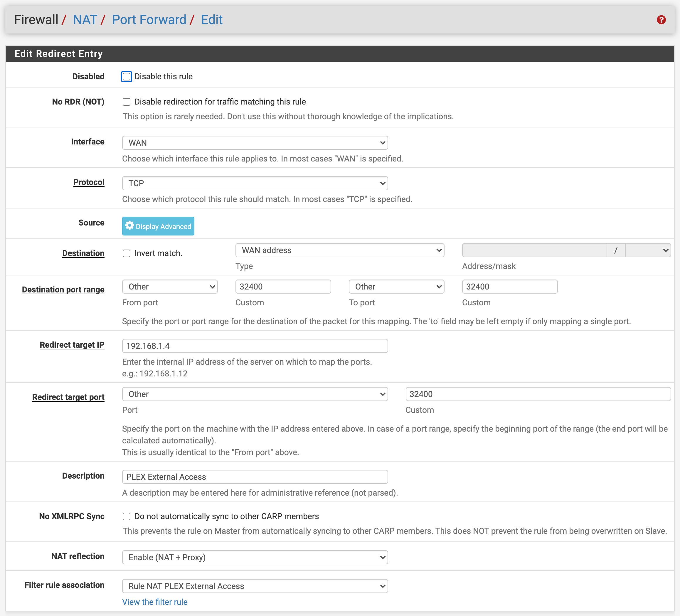Open the To port Other dropdown
Screen dimensions: 680x616
[x=396, y=287]
